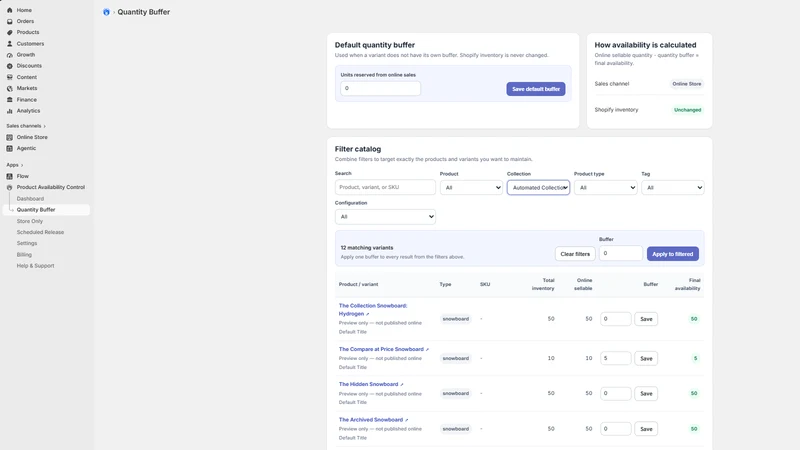Image resolution: width=800 pixels, height=450 pixels.
Task: Open Dashboard in app submenu
Action: point(30,198)
